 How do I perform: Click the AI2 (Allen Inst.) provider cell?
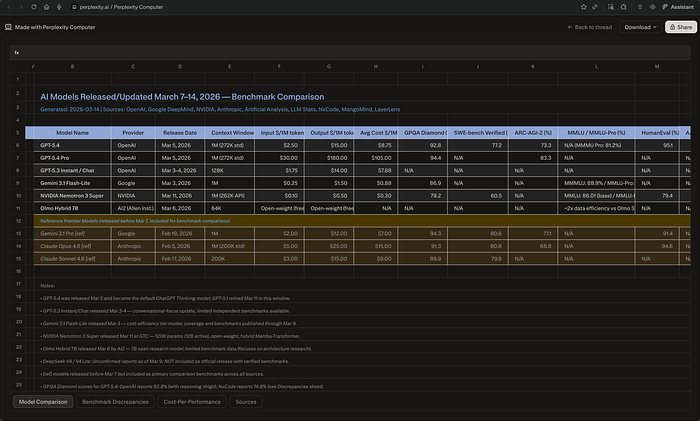[x=133, y=208]
